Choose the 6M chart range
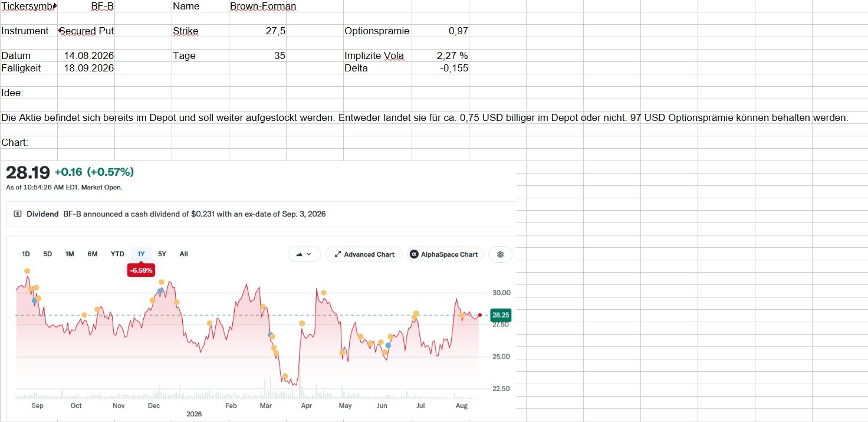Screen dimensions: 868x422 (x=93, y=254)
